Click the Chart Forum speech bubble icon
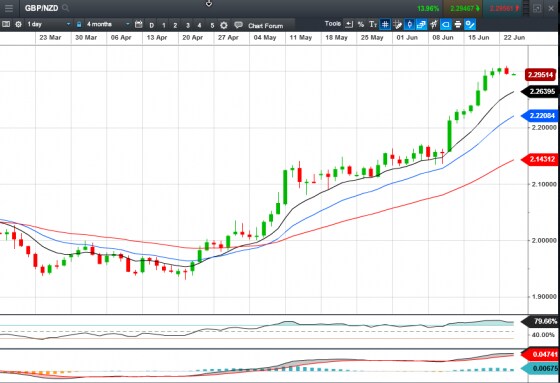560x383 pixels. click(x=238, y=25)
